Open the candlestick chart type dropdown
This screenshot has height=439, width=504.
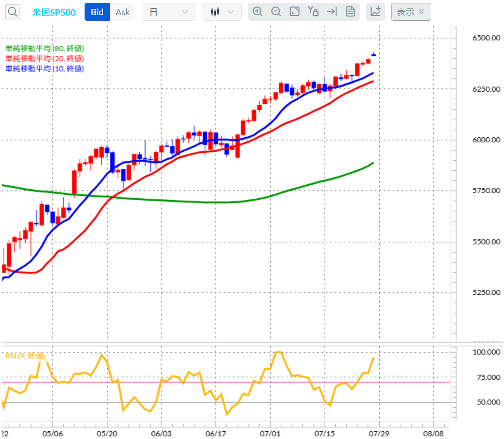pos(222,12)
